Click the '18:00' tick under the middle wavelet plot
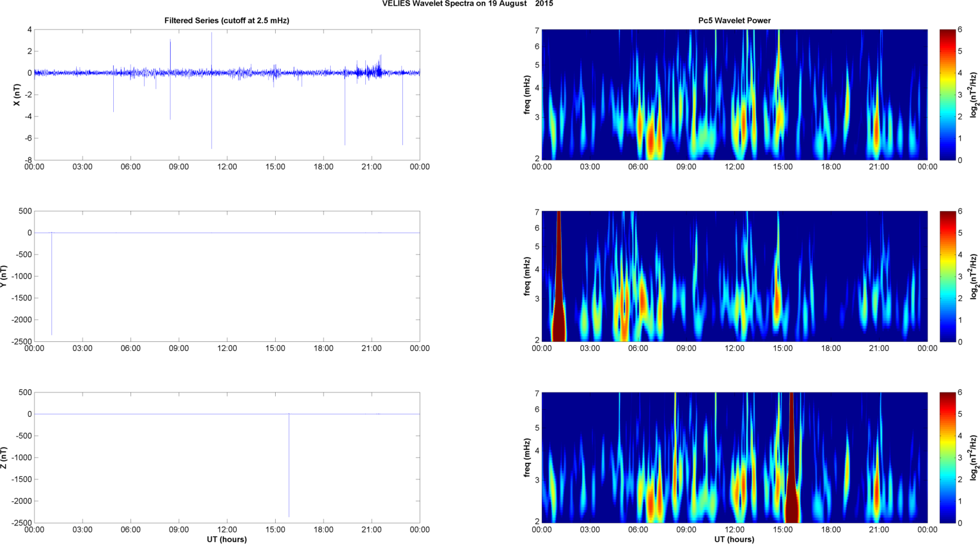980x544 pixels. [x=831, y=348]
